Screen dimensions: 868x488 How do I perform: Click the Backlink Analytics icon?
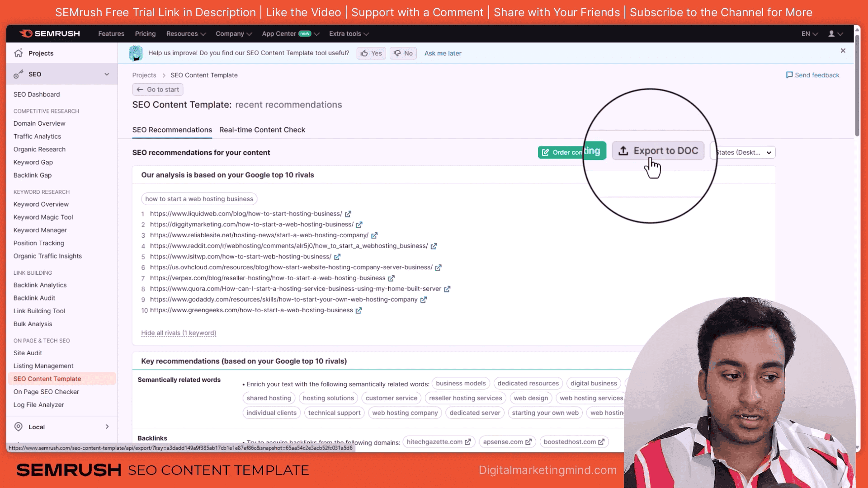(x=40, y=285)
